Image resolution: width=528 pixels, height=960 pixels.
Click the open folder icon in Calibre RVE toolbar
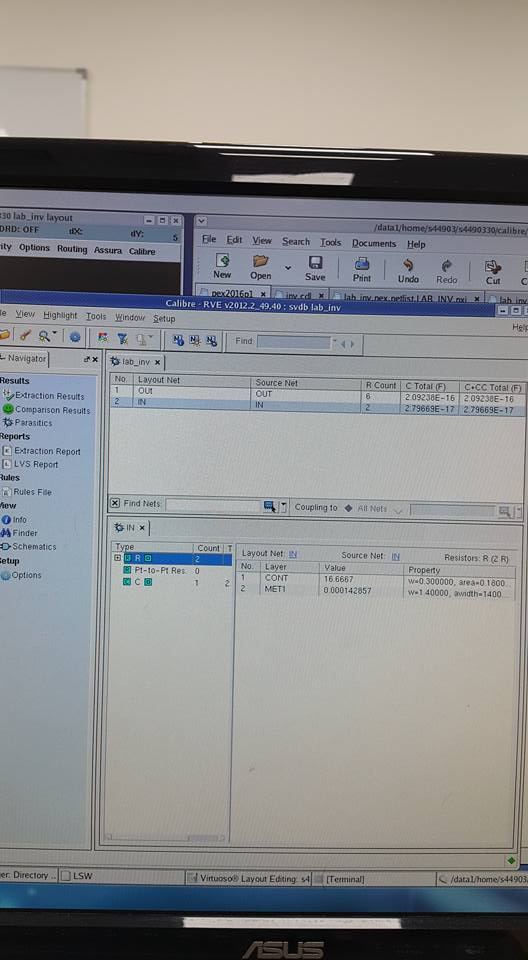tap(4, 336)
